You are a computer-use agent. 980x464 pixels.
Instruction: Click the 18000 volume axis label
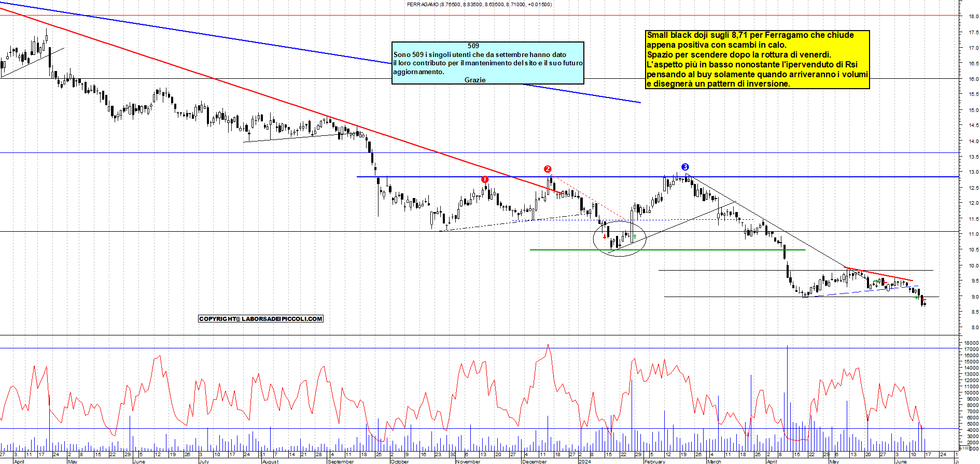pyautogui.click(x=971, y=343)
